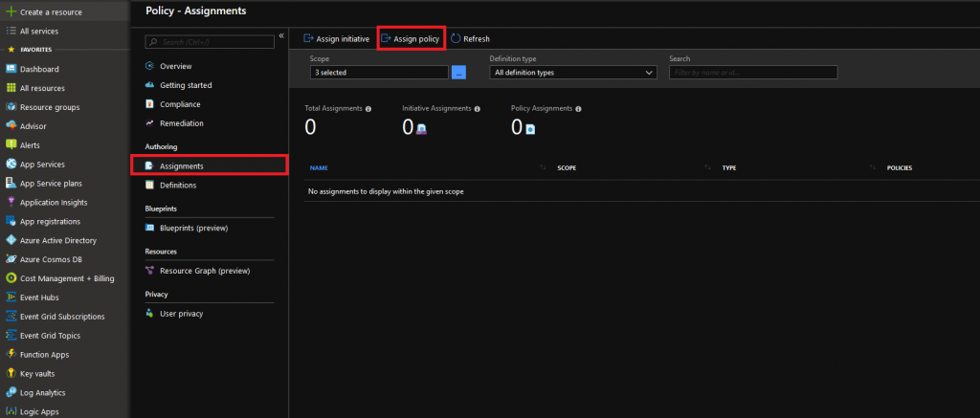This screenshot has height=418, width=980.
Task: Sort assignments by TYPE column
Action: coord(729,168)
